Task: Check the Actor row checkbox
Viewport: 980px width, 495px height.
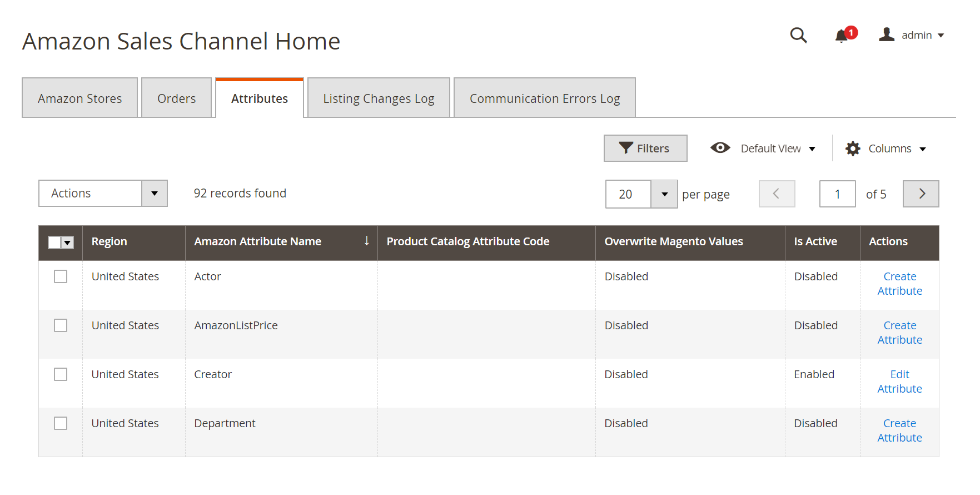Action: (61, 276)
